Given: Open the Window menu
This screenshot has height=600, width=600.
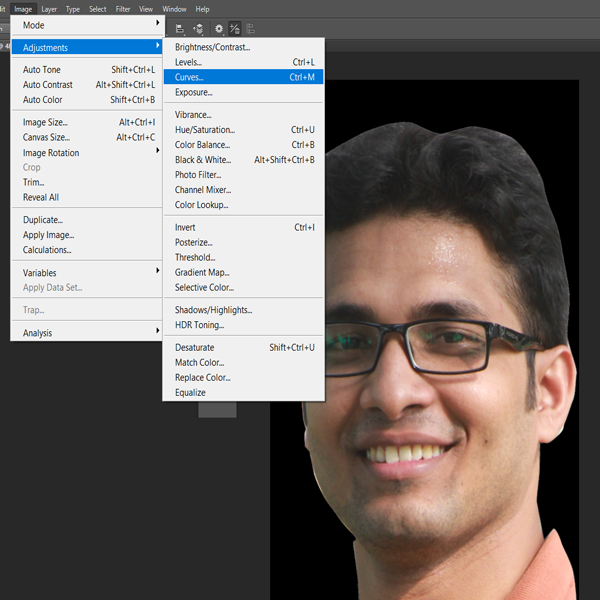Looking at the screenshot, I should [174, 9].
